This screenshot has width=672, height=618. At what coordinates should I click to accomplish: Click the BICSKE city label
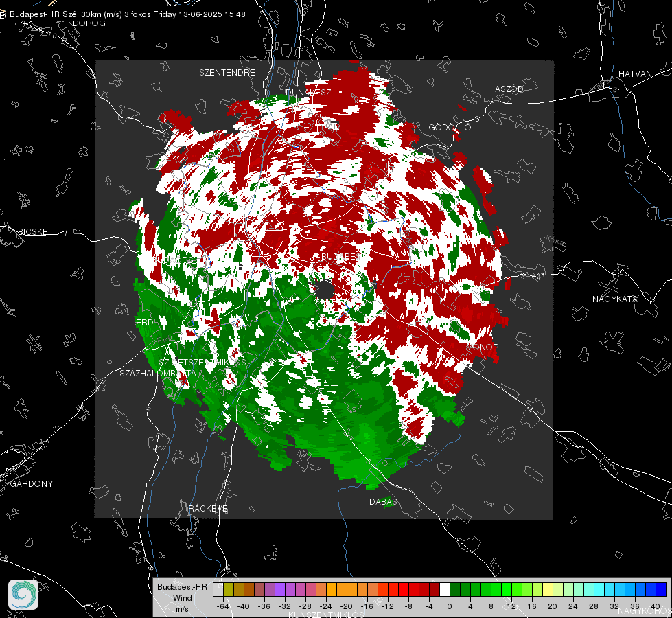click(x=33, y=231)
